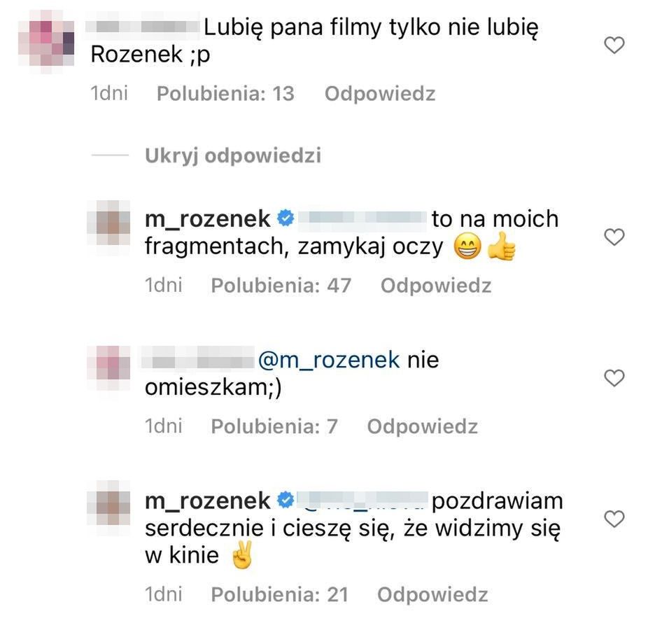
Task: Open m_rozenek avatar beside 'pozdrawiam' reply
Action: click(x=108, y=503)
